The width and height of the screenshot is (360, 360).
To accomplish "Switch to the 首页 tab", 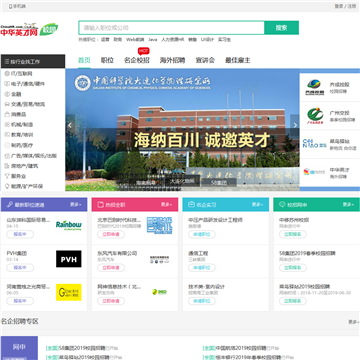I will click(x=84, y=60).
